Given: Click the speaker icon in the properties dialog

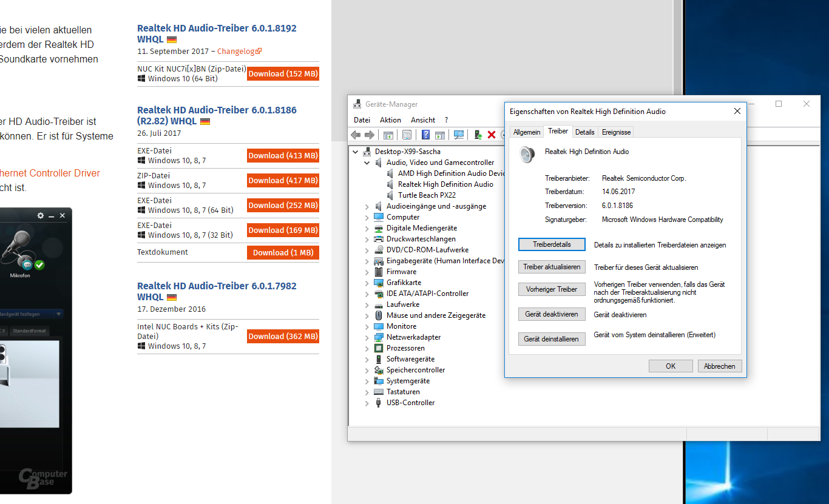Looking at the screenshot, I should click(527, 155).
